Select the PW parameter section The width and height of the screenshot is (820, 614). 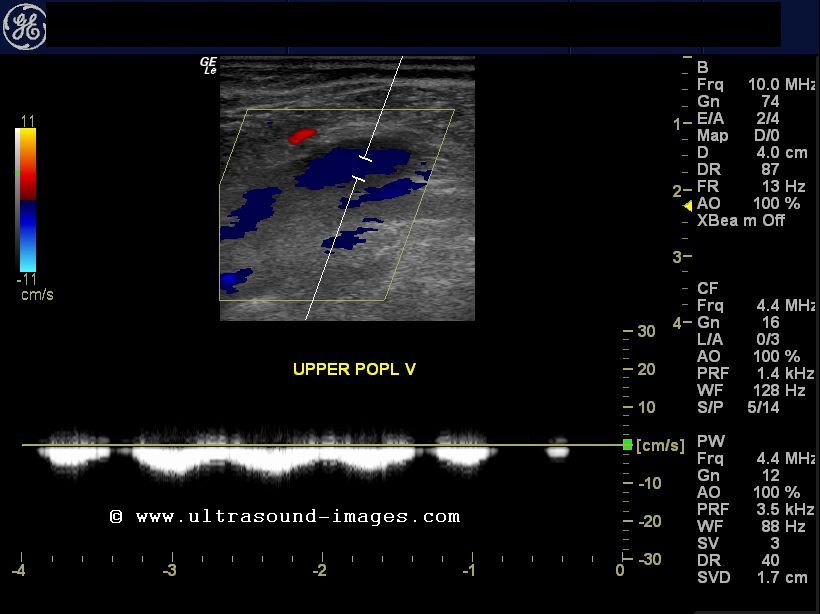click(709, 440)
